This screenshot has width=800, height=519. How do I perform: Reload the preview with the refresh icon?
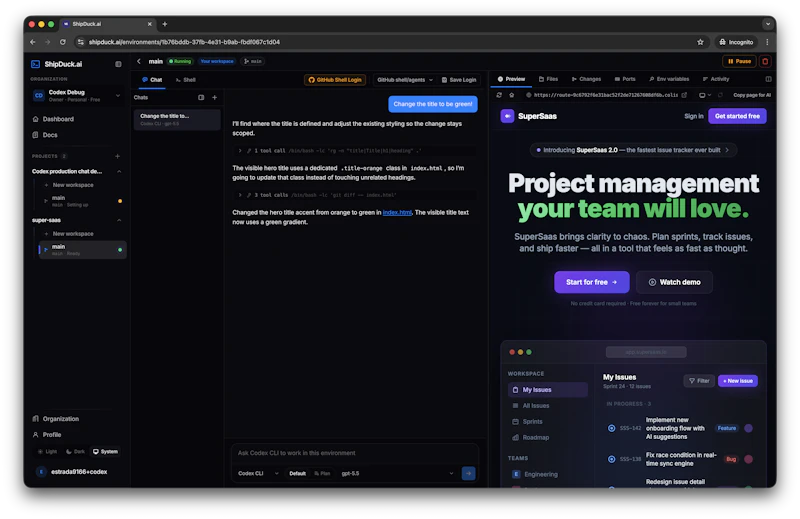(499, 95)
